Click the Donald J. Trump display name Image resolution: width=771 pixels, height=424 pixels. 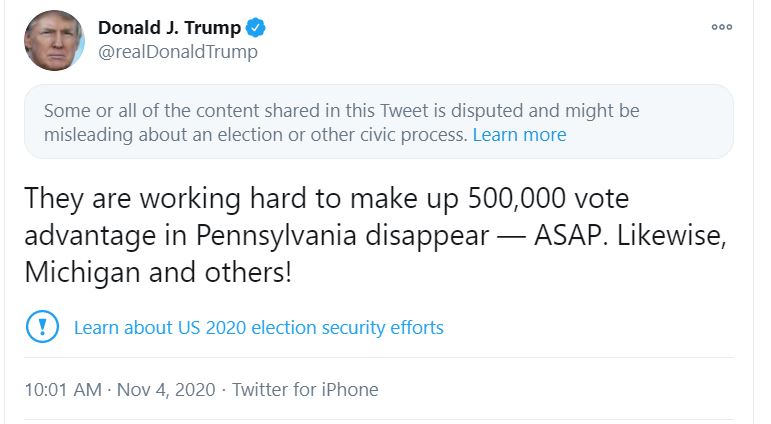pyautogui.click(x=169, y=28)
